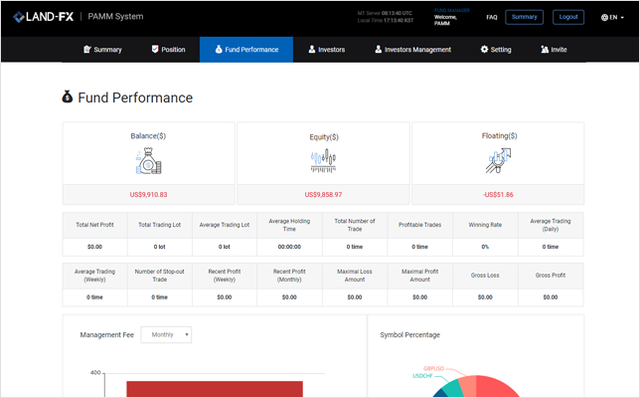
Task: Click the Floating magnifier chart illustration
Action: [x=498, y=160]
